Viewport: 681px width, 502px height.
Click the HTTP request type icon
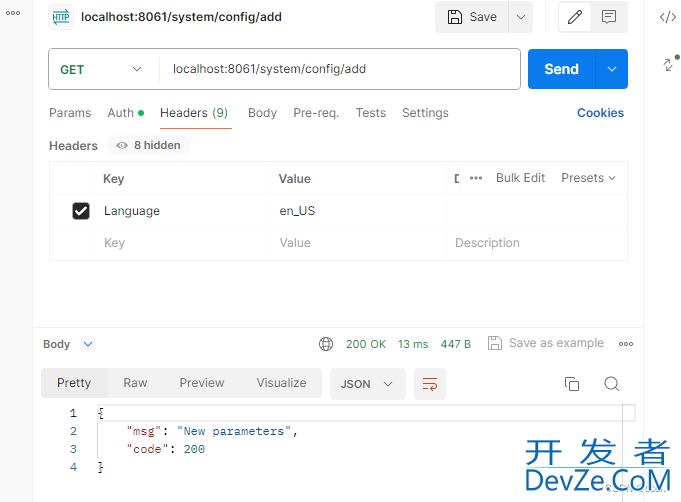pos(61,17)
